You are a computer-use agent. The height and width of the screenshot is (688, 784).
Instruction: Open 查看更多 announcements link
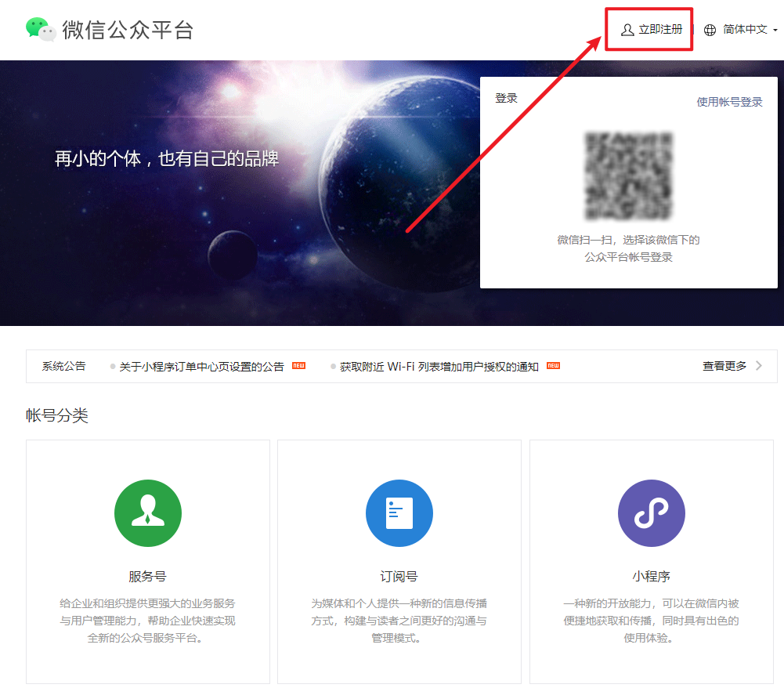click(x=724, y=366)
